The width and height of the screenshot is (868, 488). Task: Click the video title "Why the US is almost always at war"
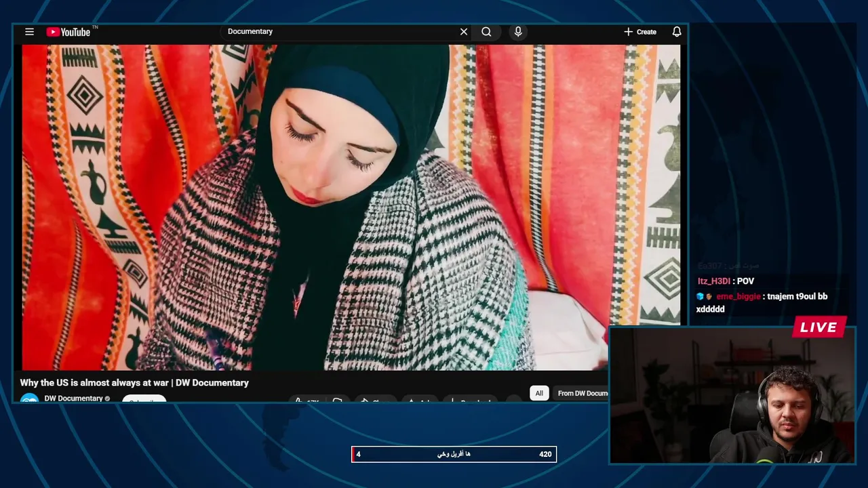[x=134, y=383]
